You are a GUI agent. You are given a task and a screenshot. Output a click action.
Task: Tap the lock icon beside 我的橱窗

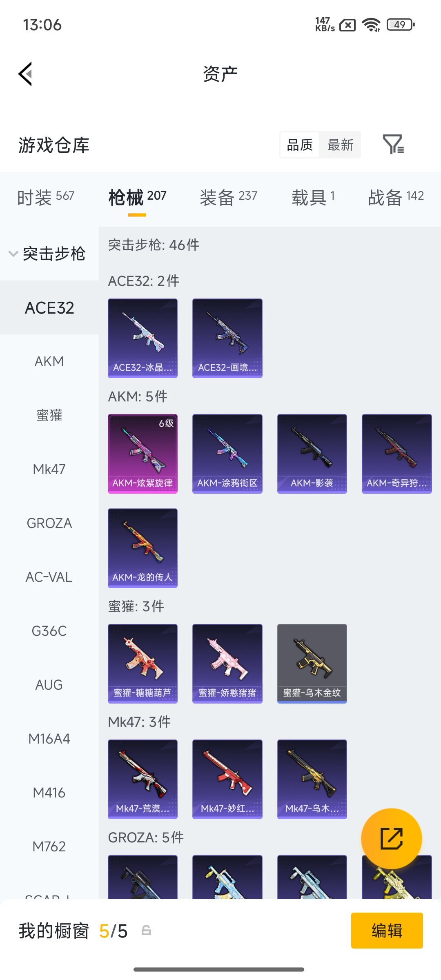point(146,931)
